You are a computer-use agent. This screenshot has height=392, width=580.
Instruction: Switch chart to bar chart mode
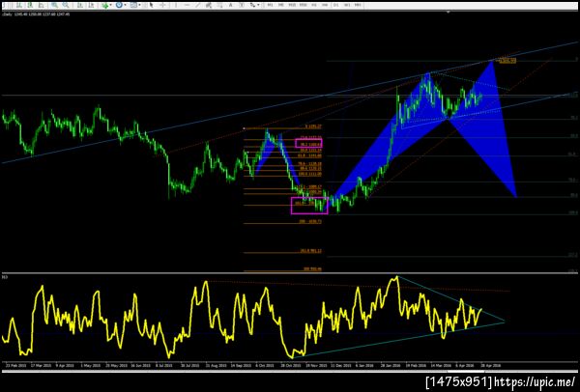coord(18,5)
